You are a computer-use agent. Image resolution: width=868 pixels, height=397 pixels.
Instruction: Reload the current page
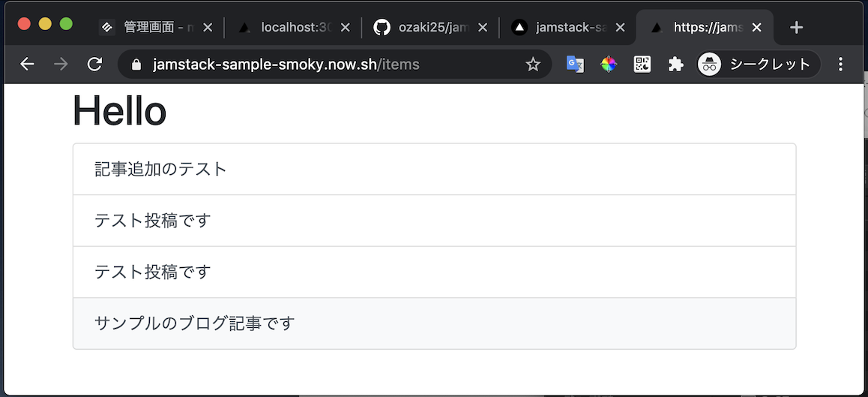[94, 65]
